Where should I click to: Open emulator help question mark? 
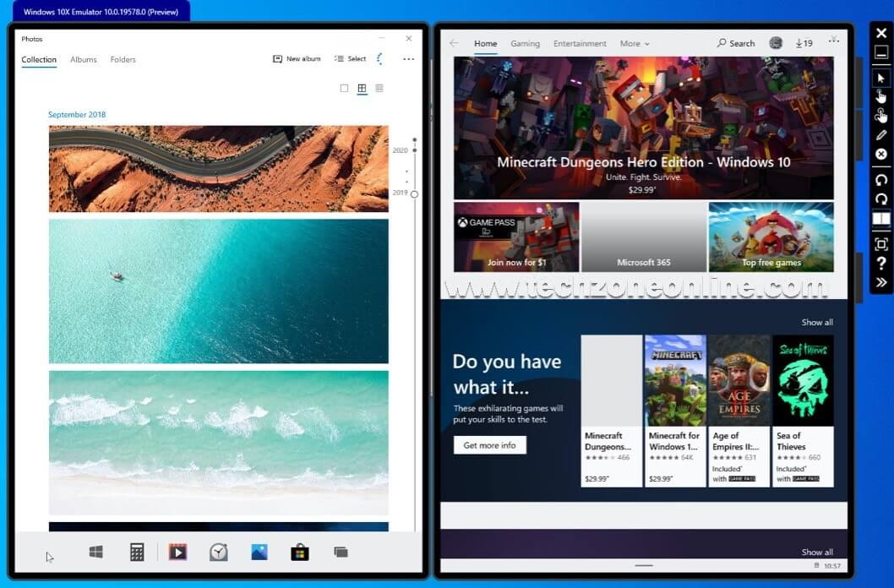coord(881,264)
